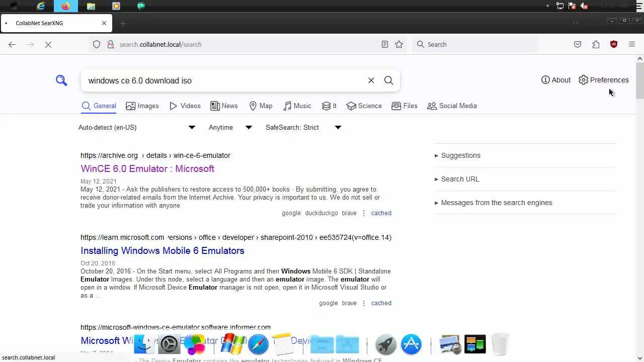Click the software.informer.com result URL
The width and height of the screenshot is (644, 362).
pyautogui.click(x=176, y=327)
